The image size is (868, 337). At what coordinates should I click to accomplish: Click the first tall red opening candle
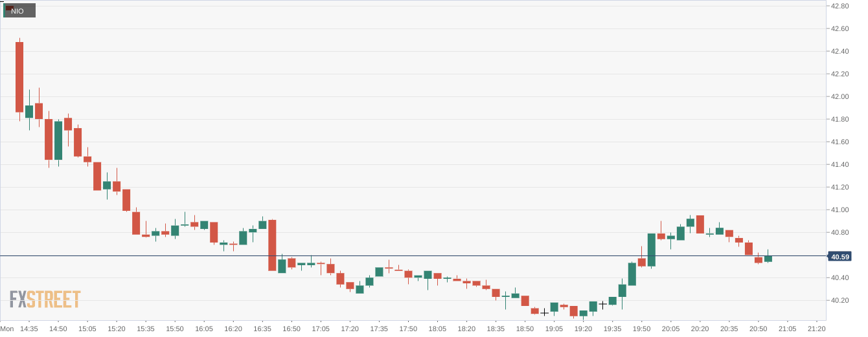click(x=19, y=77)
